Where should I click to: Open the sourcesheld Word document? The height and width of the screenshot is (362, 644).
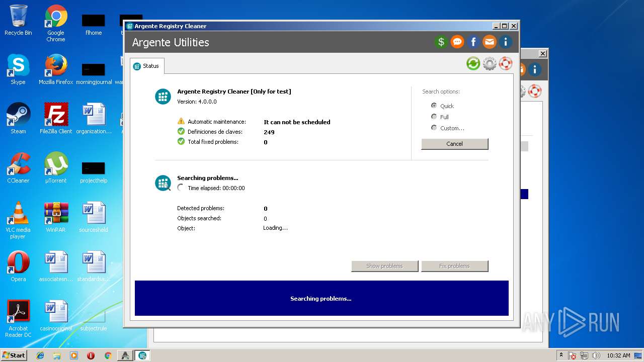(x=94, y=217)
